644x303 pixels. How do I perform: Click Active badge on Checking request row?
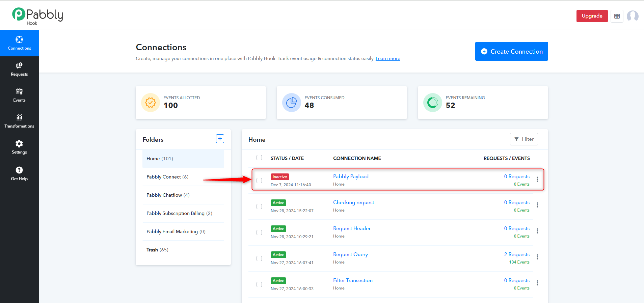tap(278, 203)
